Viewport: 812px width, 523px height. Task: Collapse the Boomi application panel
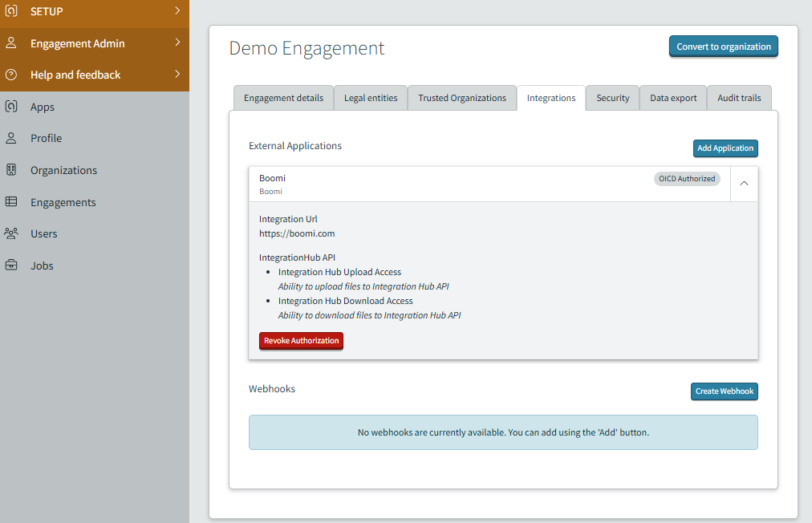point(744,184)
